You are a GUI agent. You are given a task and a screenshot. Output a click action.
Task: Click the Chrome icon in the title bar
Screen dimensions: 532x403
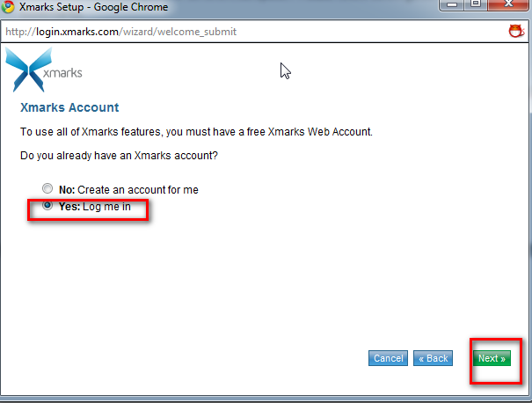8,6
